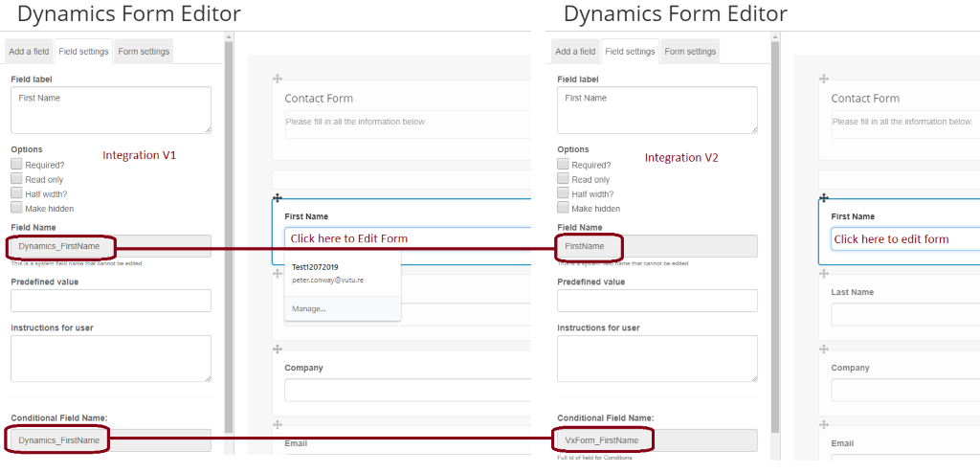Click the move handle on left First Name field
980x473 pixels.
point(278,197)
